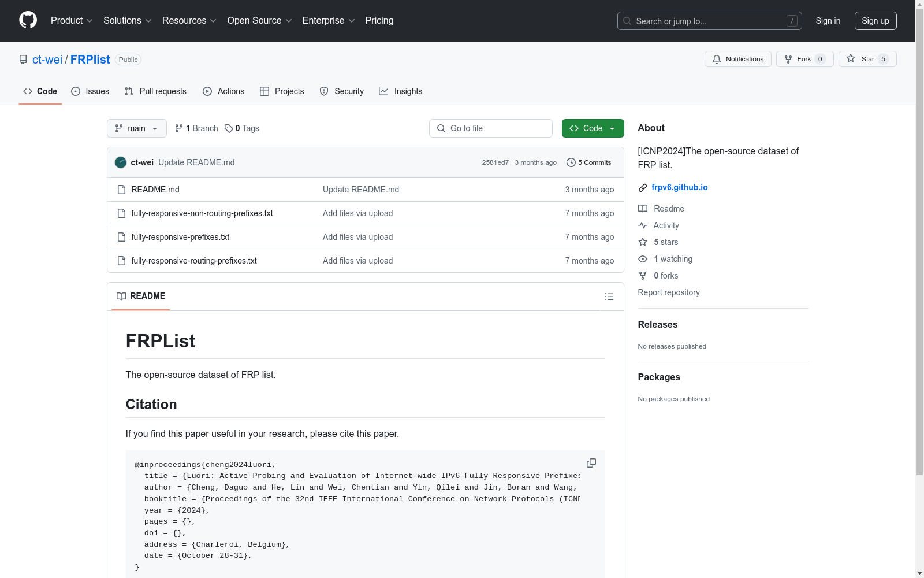Screen dimensions: 924x578
Task: Open the Projects tab
Action: point(282,91)
